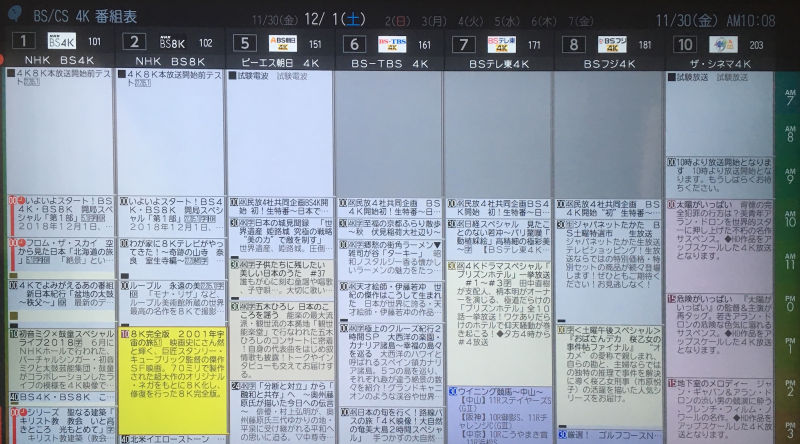Select 地下室のメロディー movie listing
Viewport: 800px width, 444px height.
pyautogui.click(x=719, y=411)
